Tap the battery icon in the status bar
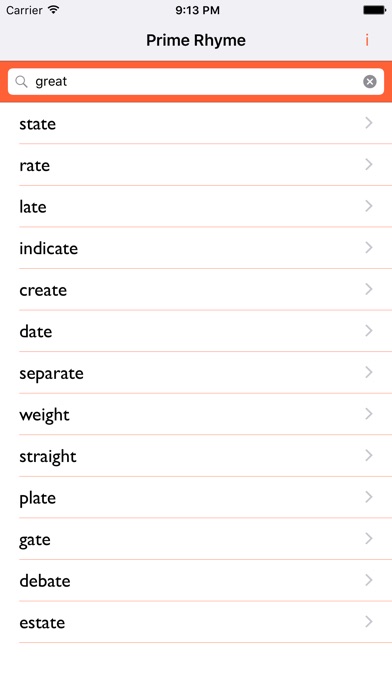392x696 pixels. pos(375,10)
